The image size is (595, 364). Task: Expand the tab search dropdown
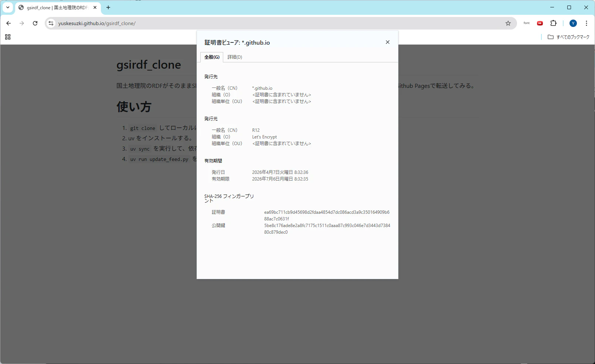8,7
